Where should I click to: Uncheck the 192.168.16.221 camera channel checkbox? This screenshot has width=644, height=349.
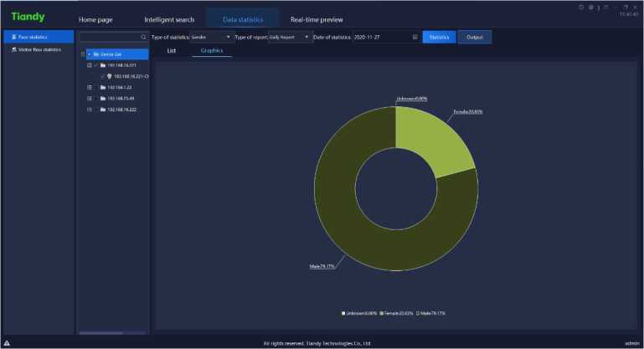101,76
